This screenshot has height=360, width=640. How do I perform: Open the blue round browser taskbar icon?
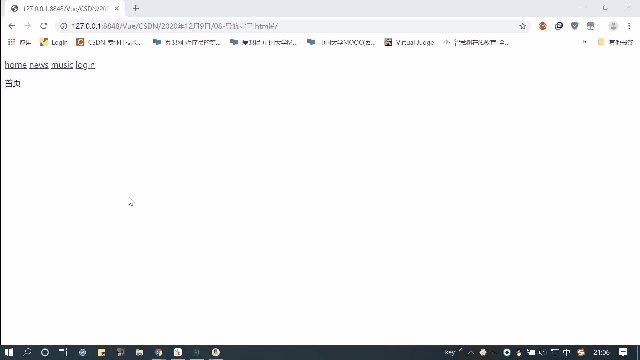click(x=82, y=352)
